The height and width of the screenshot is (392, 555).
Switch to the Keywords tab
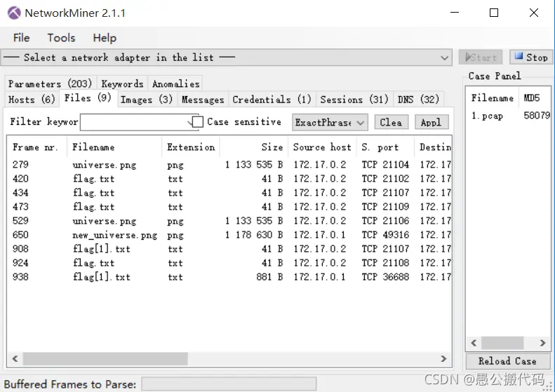coord(122,83)
